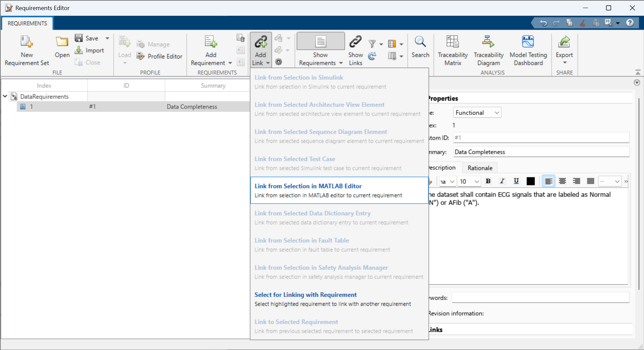Open the font color swatch

[530, 181]
